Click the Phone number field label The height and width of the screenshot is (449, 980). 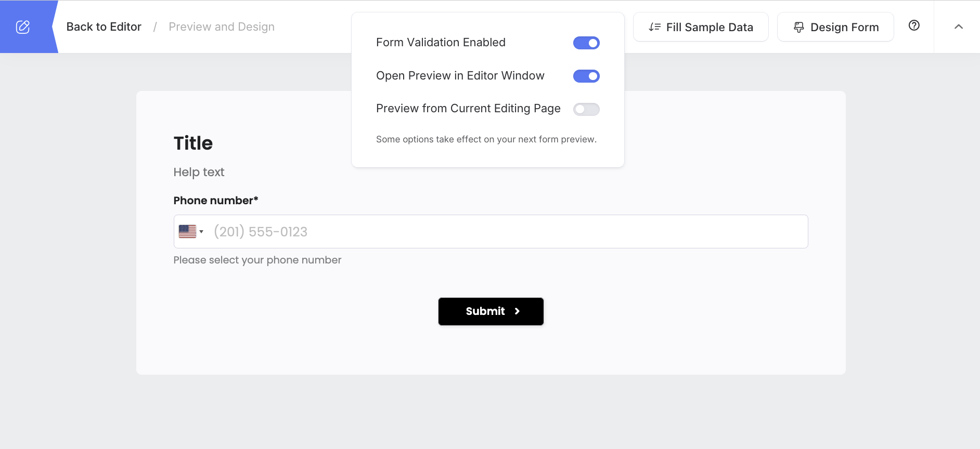(215, 201)
